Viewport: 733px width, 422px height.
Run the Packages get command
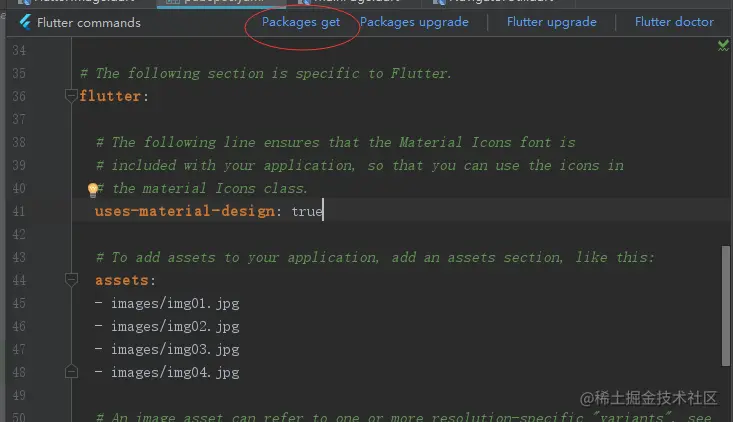pos(301,22)
